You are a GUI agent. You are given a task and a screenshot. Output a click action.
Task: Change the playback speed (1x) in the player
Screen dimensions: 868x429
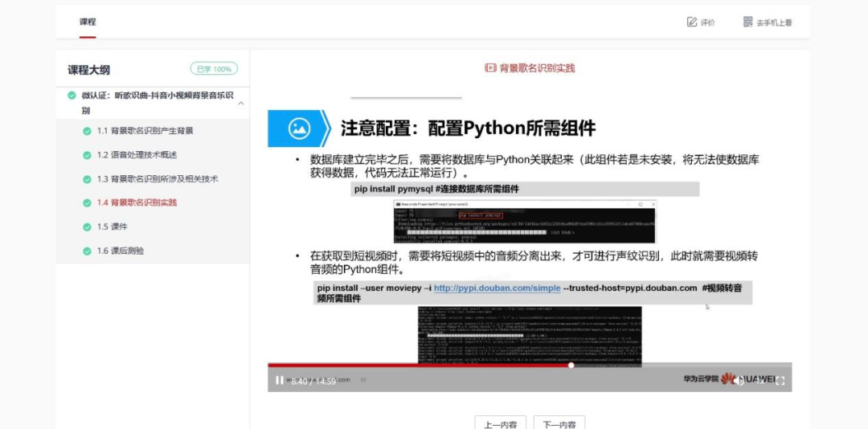pyautogui.click(x=760, y=381)
